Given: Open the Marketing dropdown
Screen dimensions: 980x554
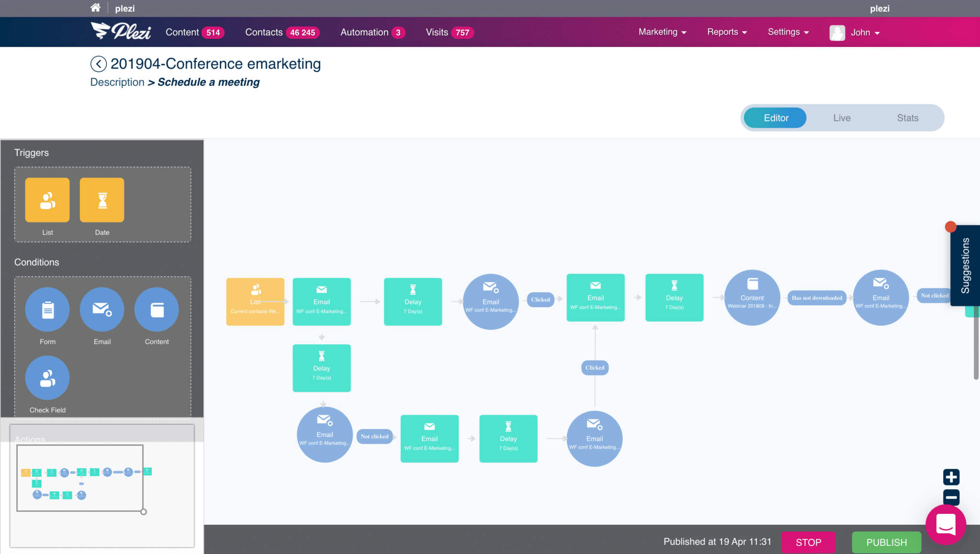Looking at the screenshot, I should (x=662, y=32).
